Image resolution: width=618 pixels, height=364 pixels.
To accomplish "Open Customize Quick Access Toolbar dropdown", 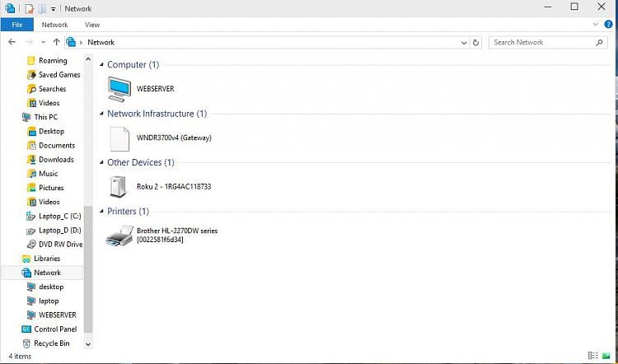I will coord(54,9).
